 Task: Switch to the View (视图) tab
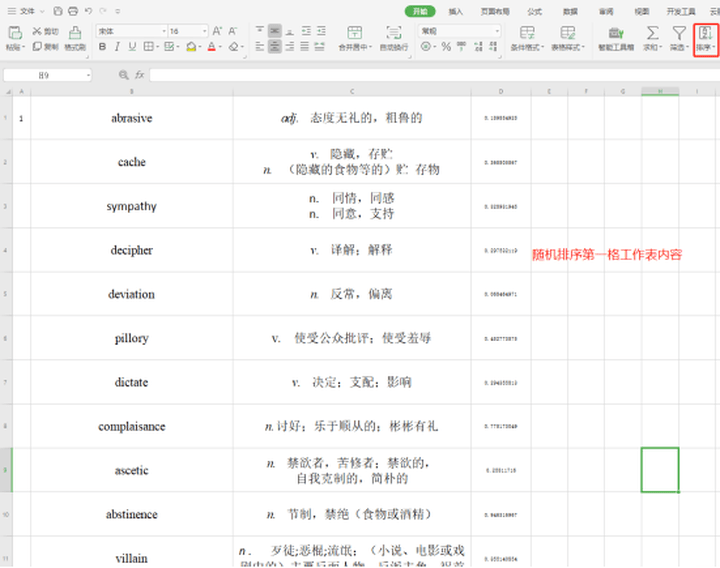(x=641, y=11)
